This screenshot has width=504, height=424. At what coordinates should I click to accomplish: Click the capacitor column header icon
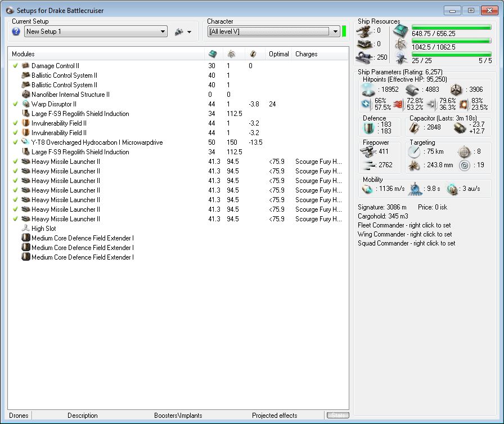pos(253,54)
